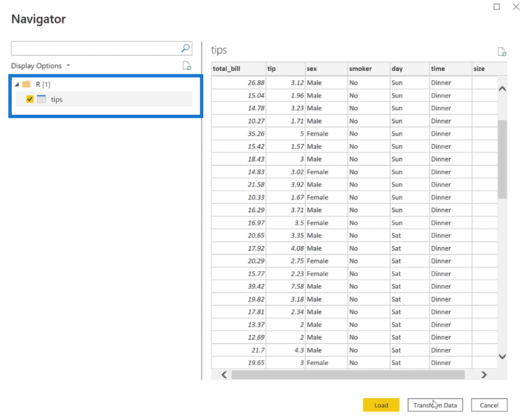Click the vertical scrollbar thumb

coord(503,159)
